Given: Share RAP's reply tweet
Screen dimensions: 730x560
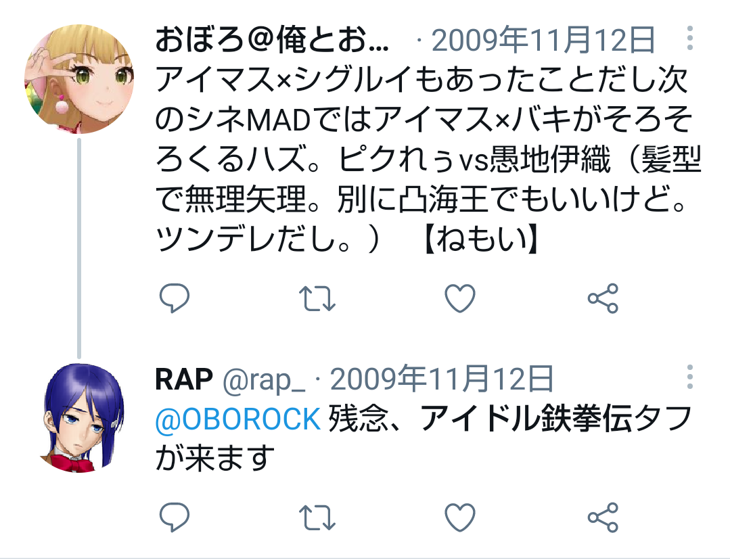Looking at the screenshot, I should pyautogui.click(x=603, y=517).
